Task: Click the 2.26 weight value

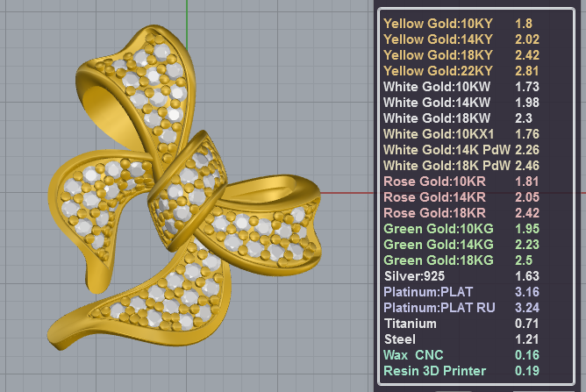Action: [527, 150]
